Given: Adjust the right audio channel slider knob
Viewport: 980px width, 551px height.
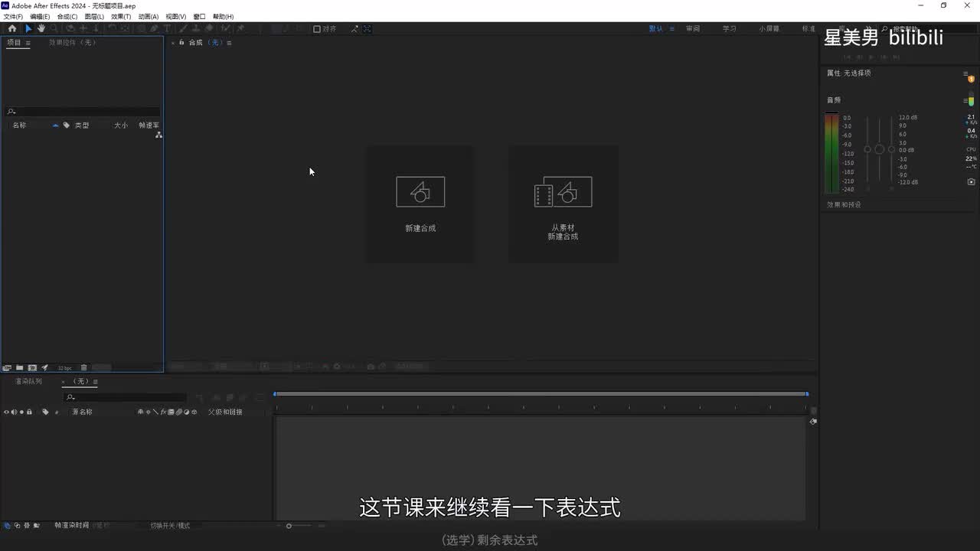Looking at the screenshot, I should (x=891, y=149).
